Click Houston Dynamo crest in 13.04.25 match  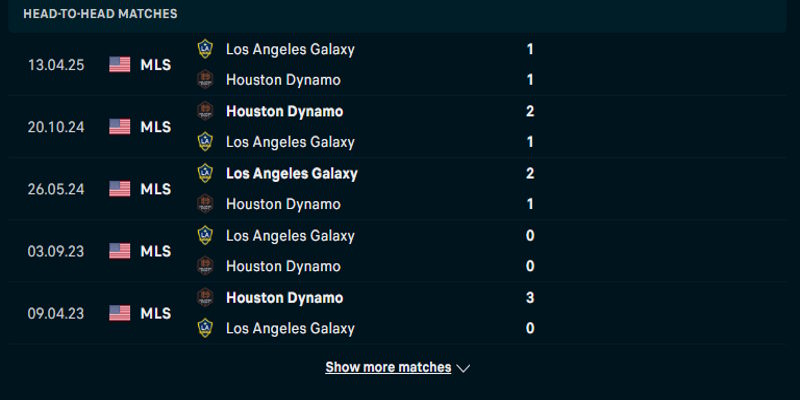[x=205, y=80]
